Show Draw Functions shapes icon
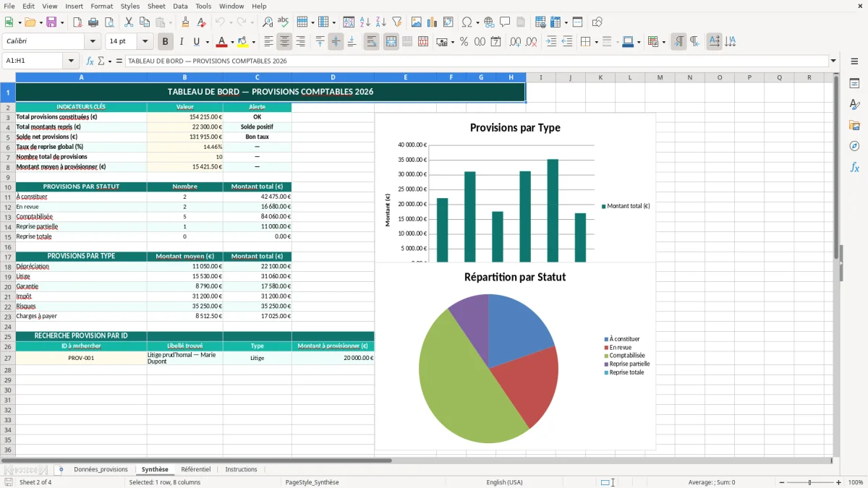 597,22
